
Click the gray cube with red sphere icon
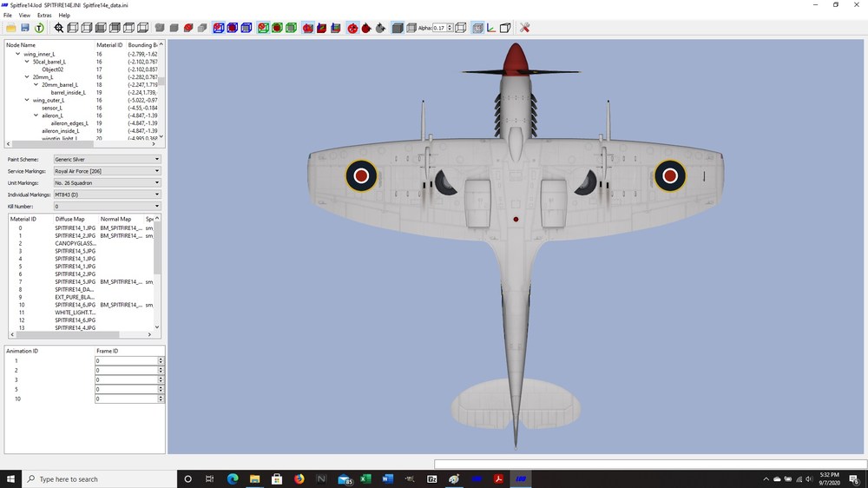click(188, 28)
